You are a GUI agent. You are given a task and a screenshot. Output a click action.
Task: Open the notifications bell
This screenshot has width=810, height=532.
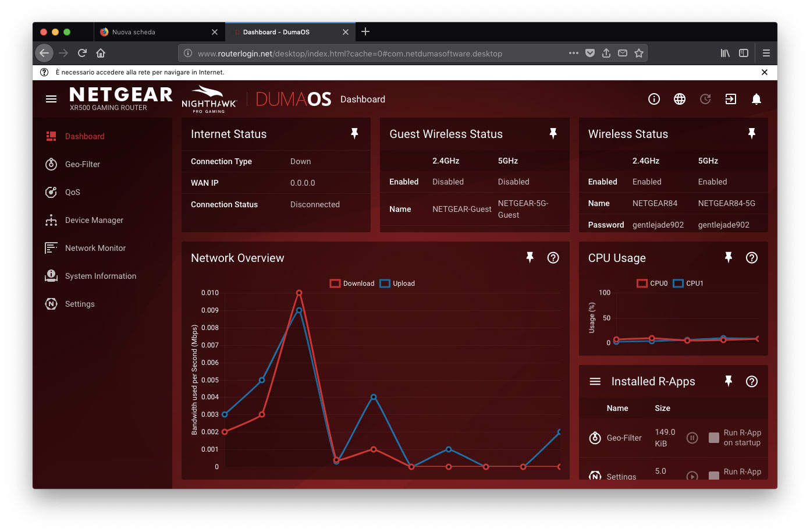756,99
